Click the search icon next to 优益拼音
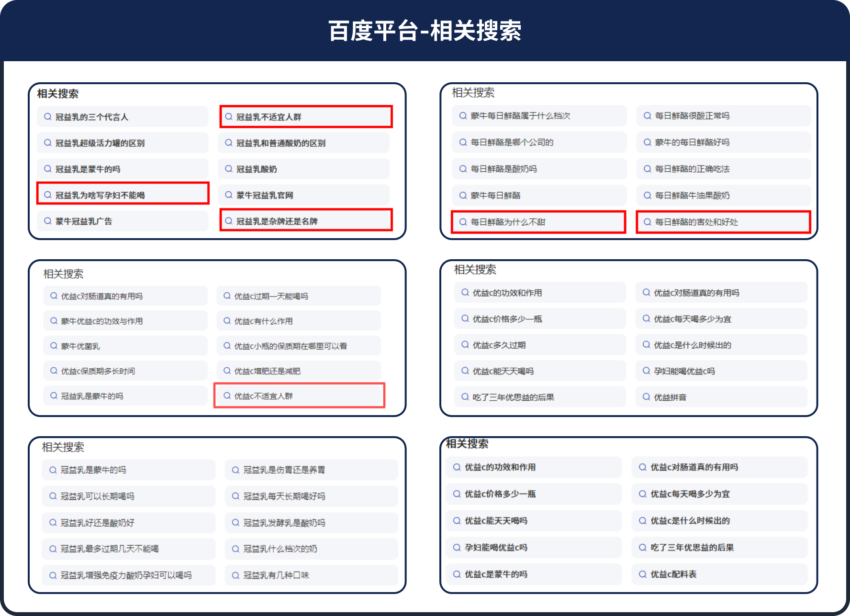 click(646, 397)
